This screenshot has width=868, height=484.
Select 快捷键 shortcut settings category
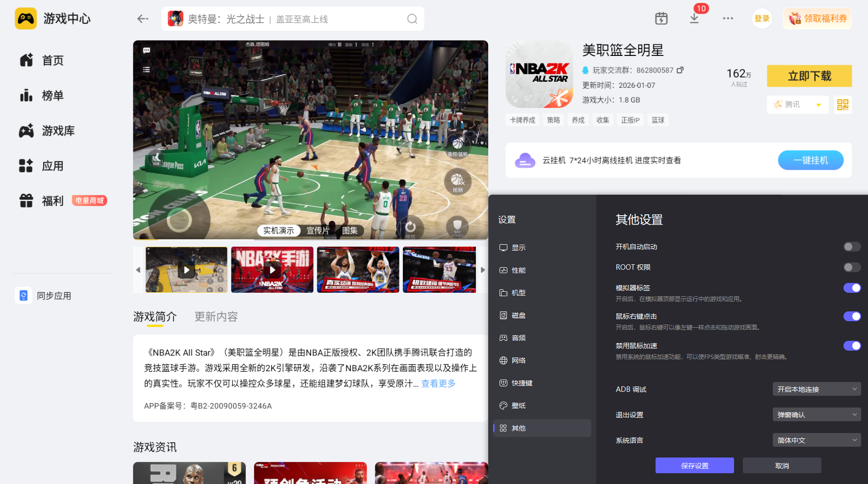(x=542, y=383)
